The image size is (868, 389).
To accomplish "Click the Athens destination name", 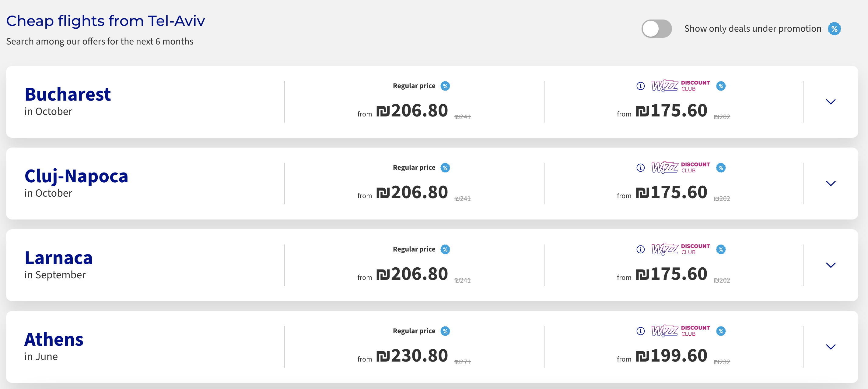I will [54, 339].
